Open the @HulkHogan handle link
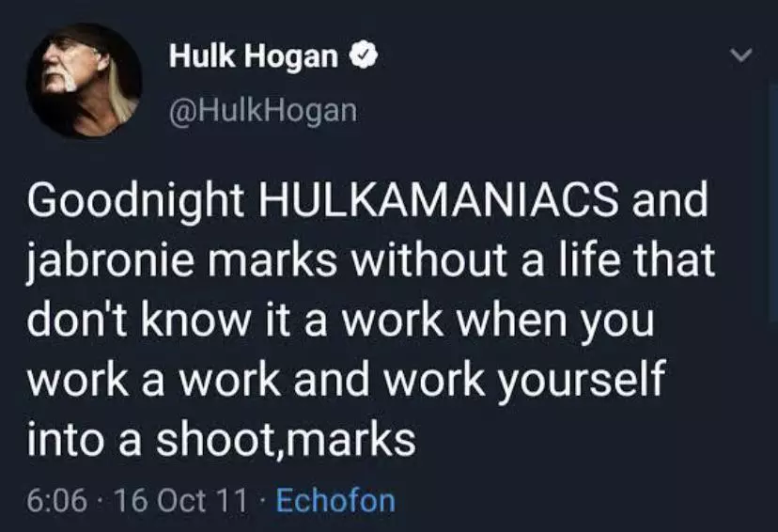Image resolution: width=778 pixels, height=532 pixels. click(x=263, y=110)
